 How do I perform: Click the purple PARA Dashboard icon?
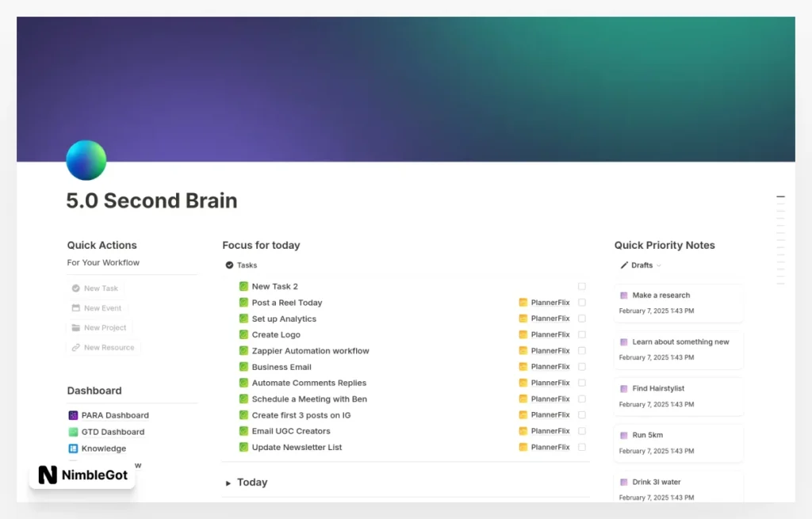72,415
